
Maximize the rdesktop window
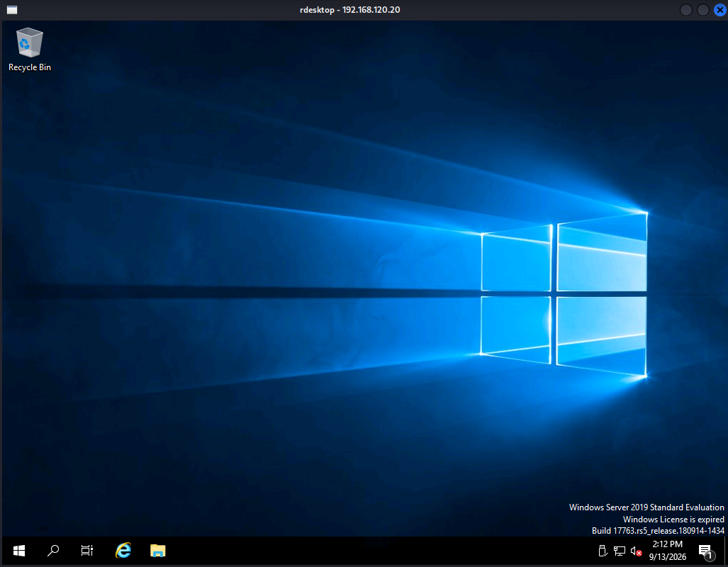pyautogui.click(x=703, y=10)
